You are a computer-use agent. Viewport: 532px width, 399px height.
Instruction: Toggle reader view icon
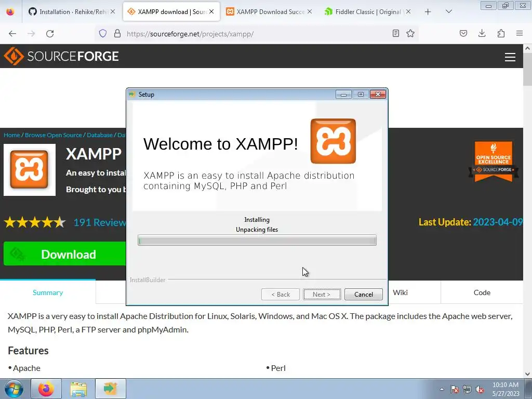point(395,33)
